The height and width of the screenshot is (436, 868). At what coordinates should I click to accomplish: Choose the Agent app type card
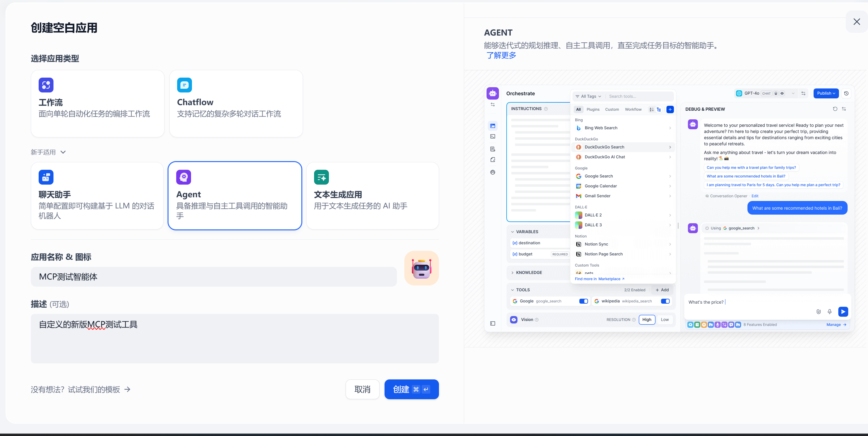(235, 196)
